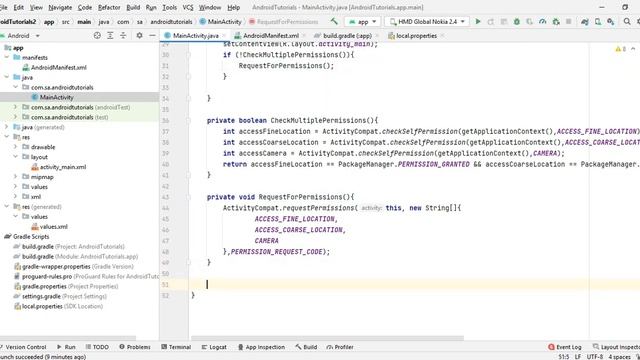Image resolution: width=640 pixels, height=360 pixels.
Task: Open the Tools menu
Action: [169, 7]
